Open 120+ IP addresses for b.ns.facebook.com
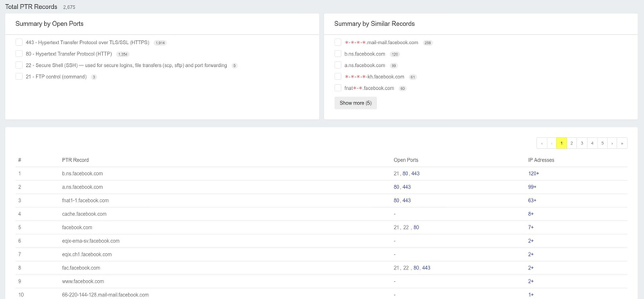Image resolution: width=644 pixels, height=299 pixels. click(x=534, y=173)
